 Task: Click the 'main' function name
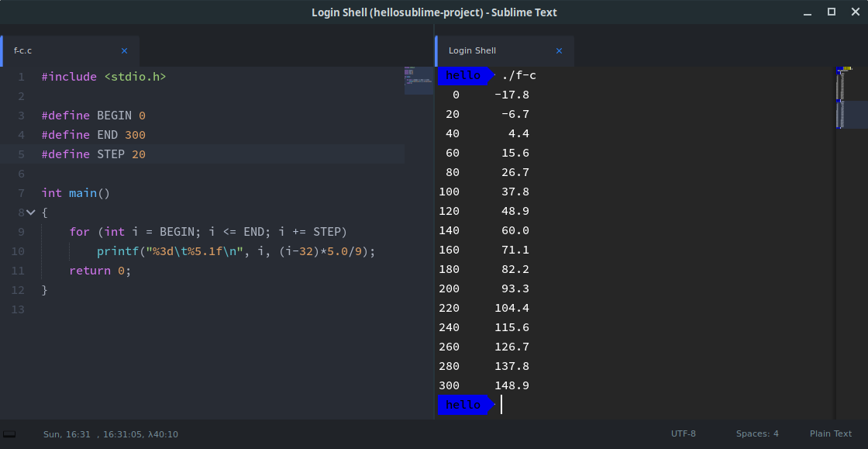(x=83, y=192)
